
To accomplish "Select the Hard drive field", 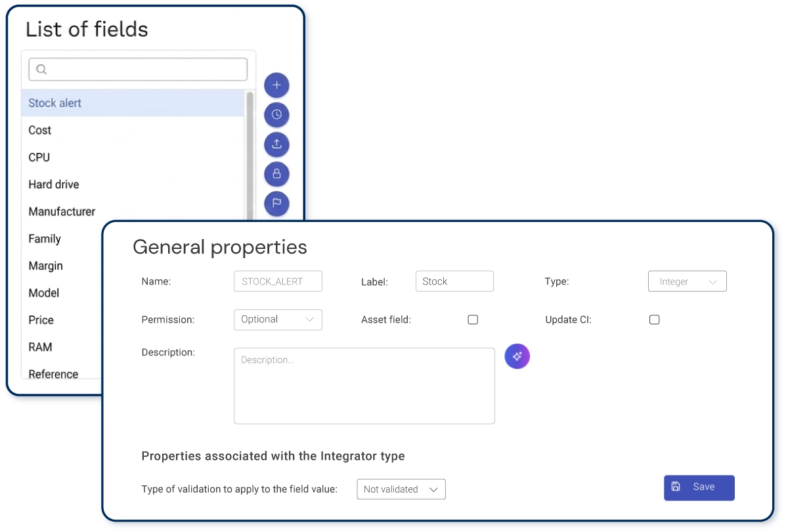I will [x=133, y=185].
